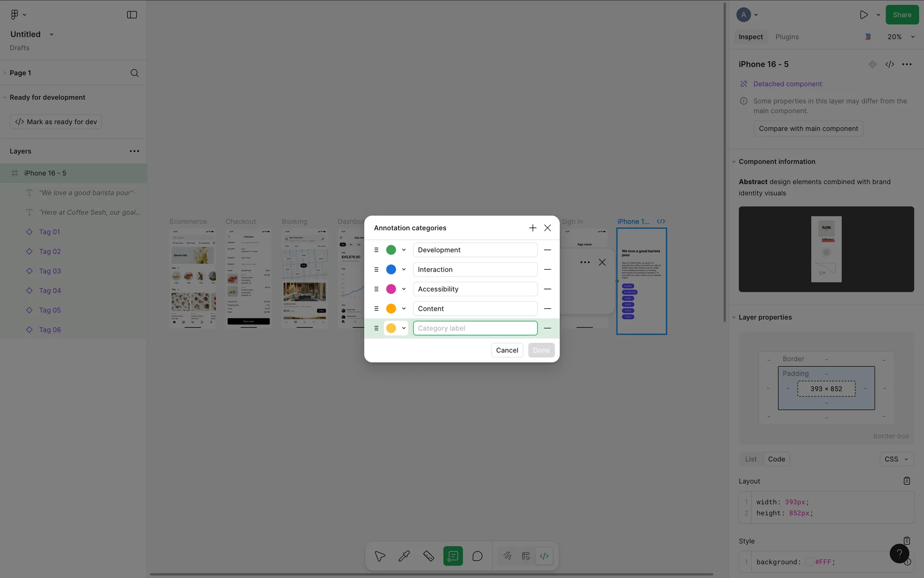
Task: Switch layer properties view to Code
Action: click(776, 459)
